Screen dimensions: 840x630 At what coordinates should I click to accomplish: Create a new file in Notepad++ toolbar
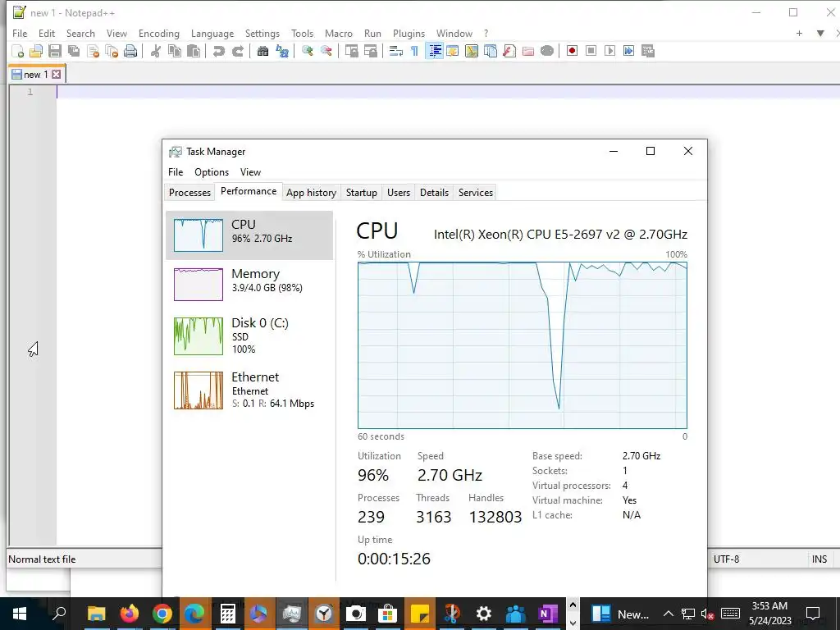pos(18,51)
